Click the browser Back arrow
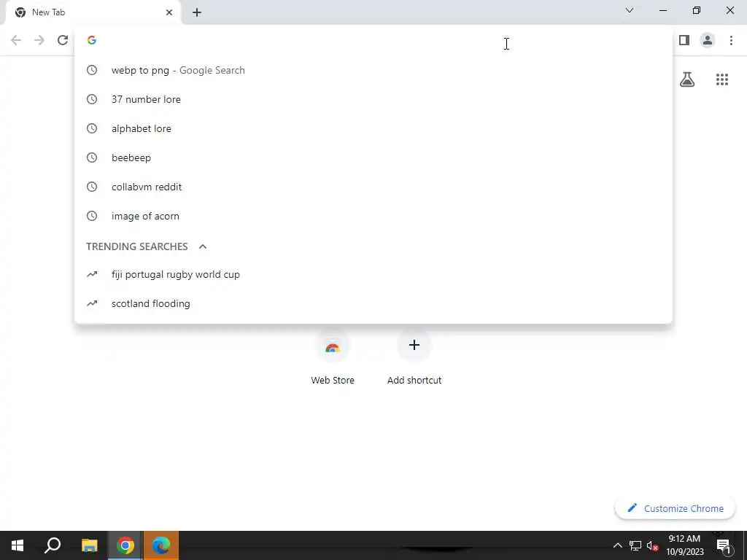Image resolution: width=747 pixels, height=560 pixels. tap(16, 41)
